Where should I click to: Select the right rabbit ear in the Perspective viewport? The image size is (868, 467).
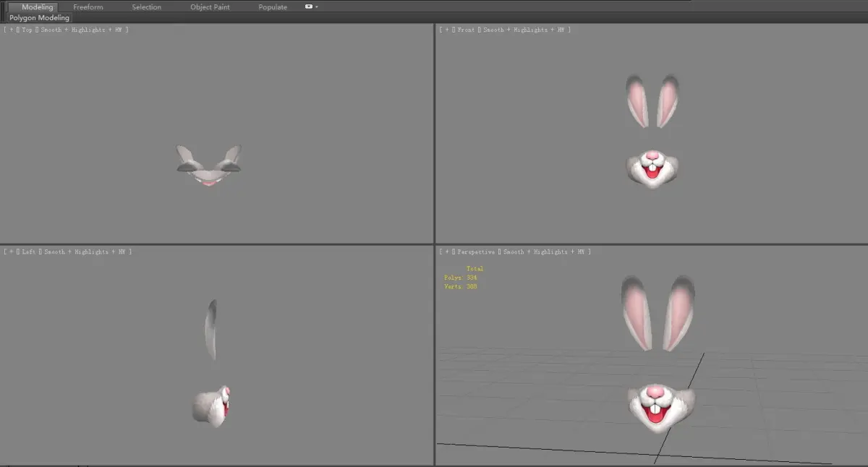681,312
